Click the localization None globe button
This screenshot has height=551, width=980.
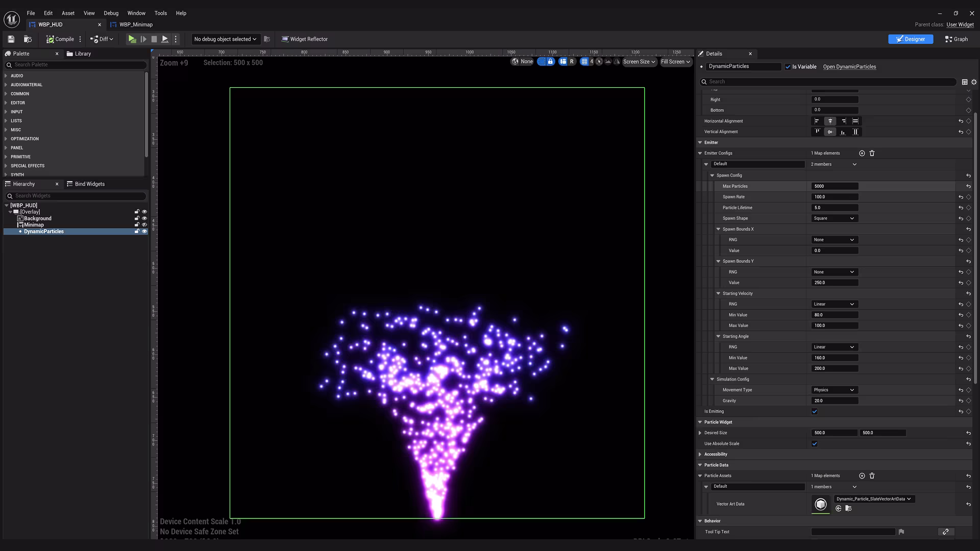tap(522, 62)
